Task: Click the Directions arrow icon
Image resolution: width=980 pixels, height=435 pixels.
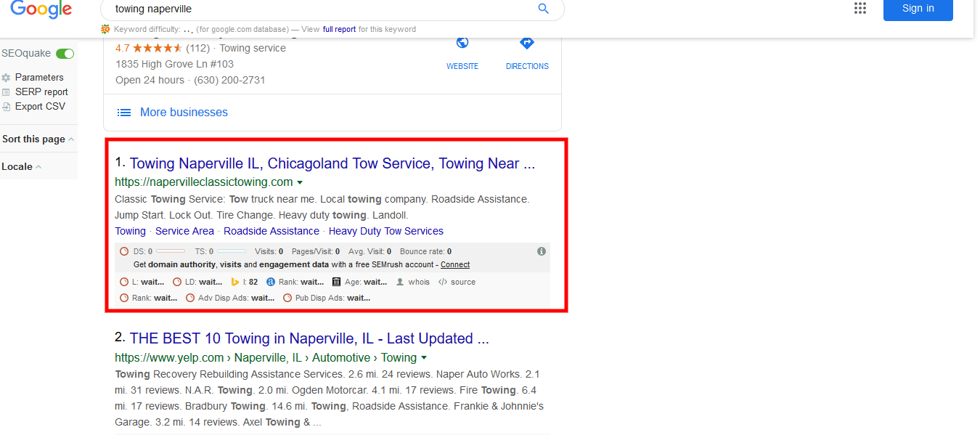Action: point(528,43)
